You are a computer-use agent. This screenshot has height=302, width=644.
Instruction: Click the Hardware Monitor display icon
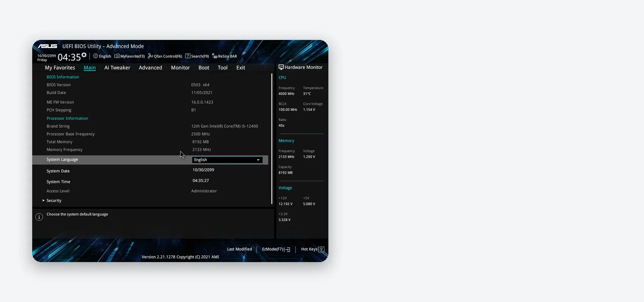click(281, 67)
